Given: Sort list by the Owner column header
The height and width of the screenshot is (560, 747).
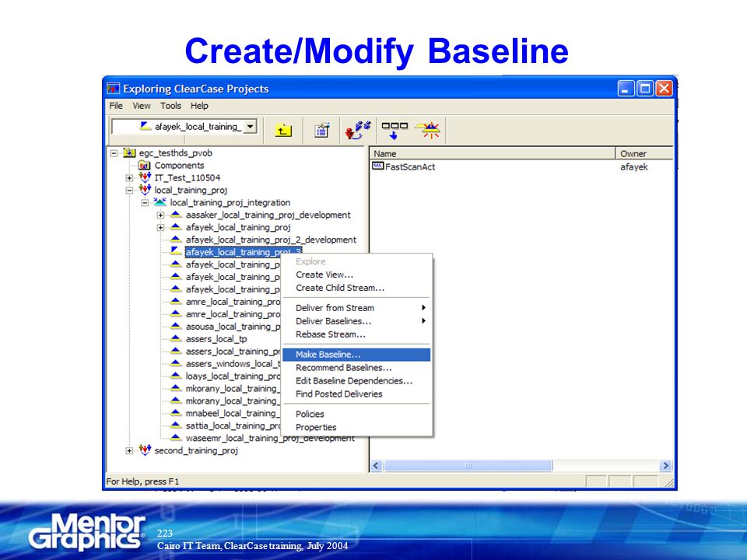Looking at the screenshot, I should (644, 153).
